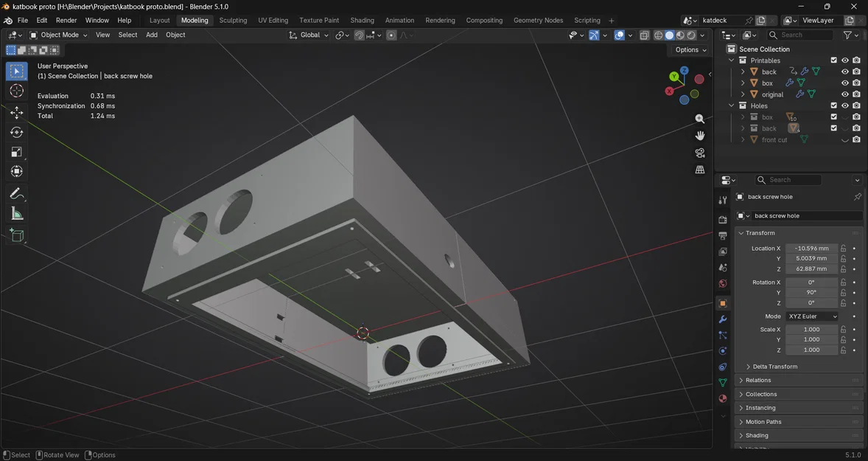Toggle X-Ray display in viewport header
This screenshot has height=461, width=868.
click(x=644, y=35)
